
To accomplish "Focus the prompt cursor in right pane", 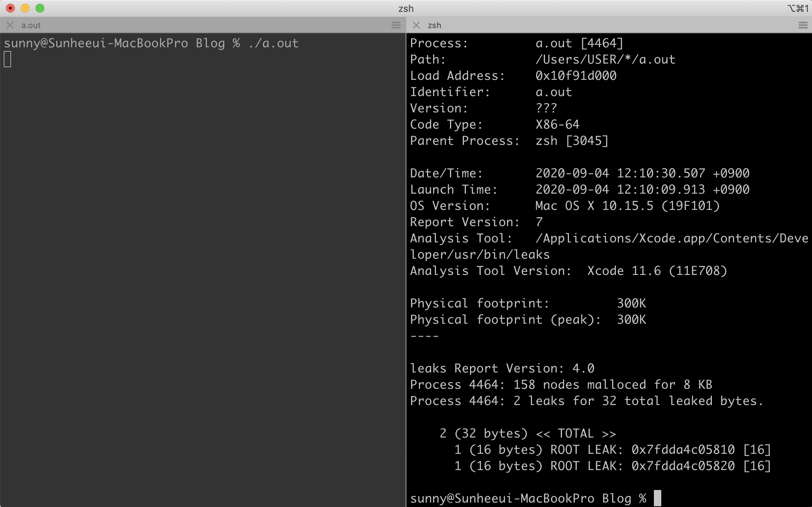I will [x=657, y=498].
